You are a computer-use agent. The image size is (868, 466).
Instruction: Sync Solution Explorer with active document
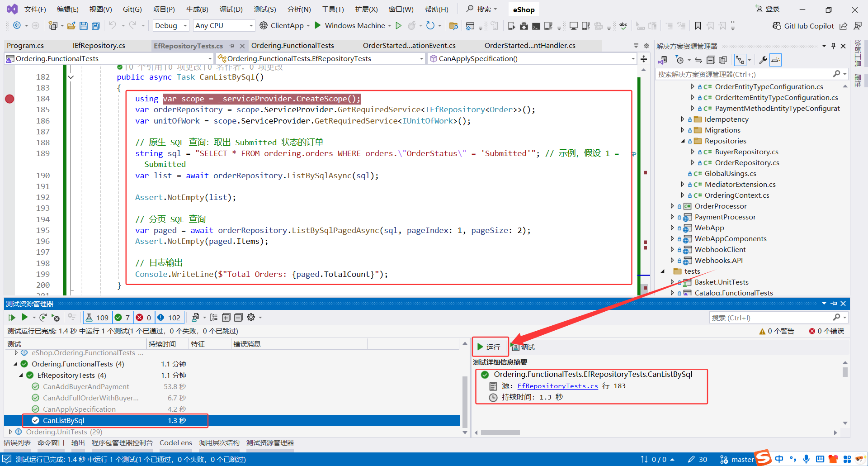pos(698,60)
